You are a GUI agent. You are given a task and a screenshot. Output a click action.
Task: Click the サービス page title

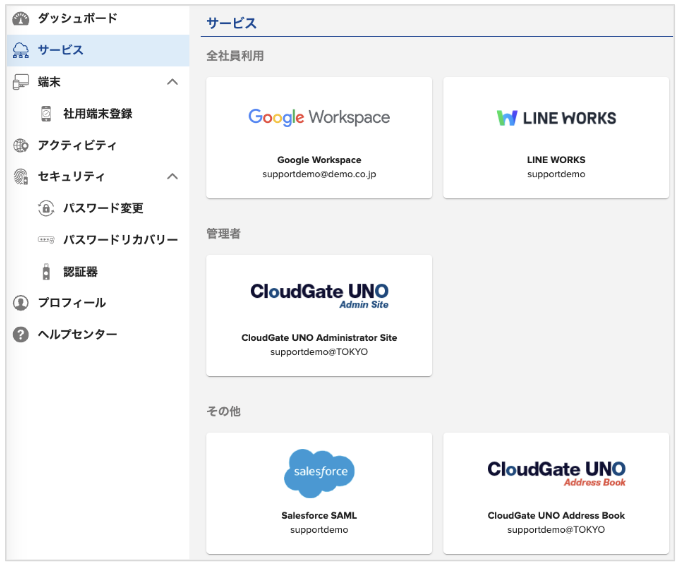pyautogui.click(x=231, y=23)
